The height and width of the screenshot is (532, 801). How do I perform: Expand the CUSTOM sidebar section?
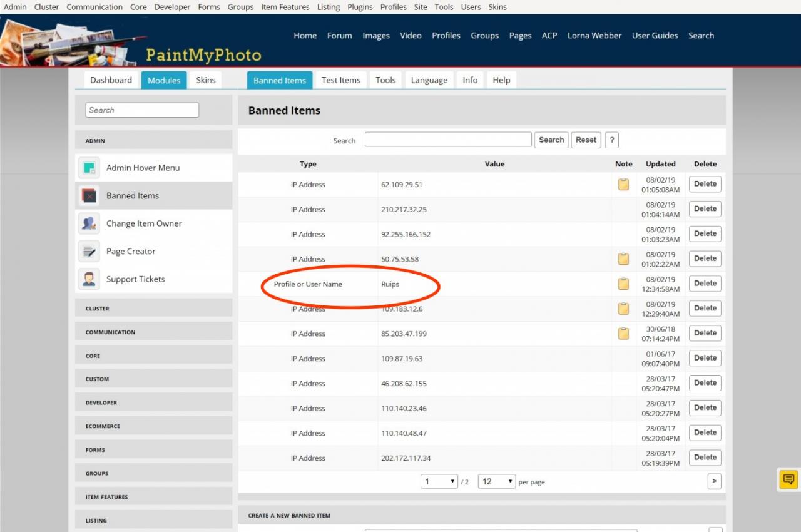tap(154, 379)
